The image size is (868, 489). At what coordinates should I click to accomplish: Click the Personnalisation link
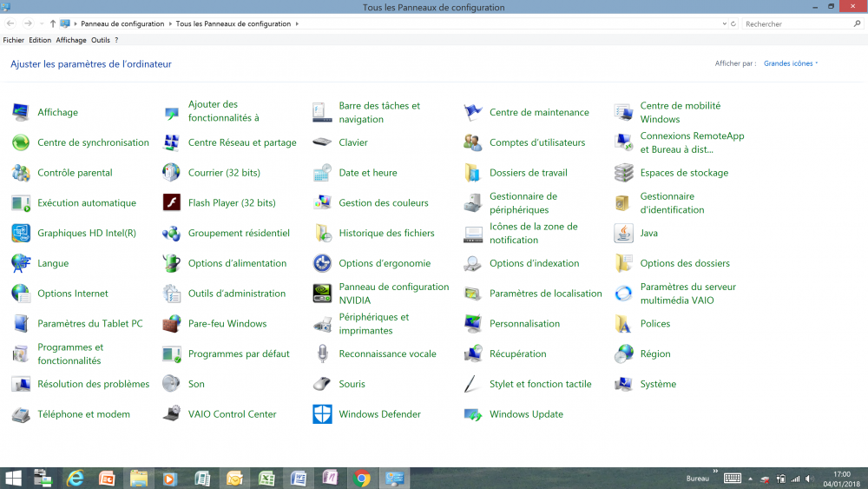[x=524, y=323]
